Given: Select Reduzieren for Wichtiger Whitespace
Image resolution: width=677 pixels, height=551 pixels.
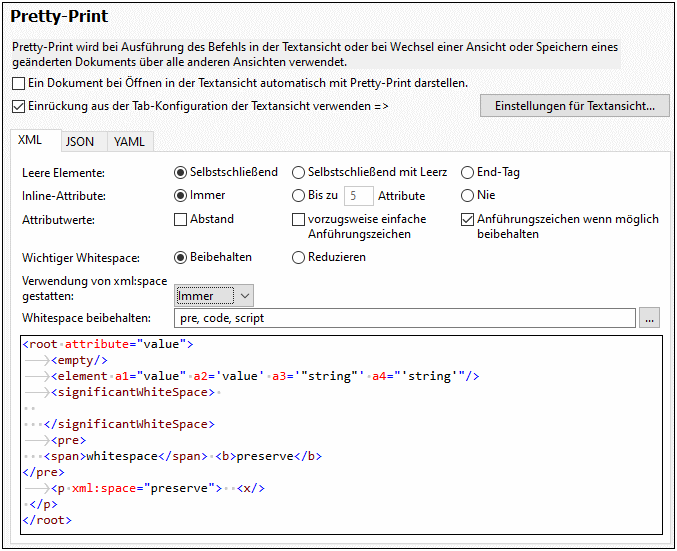Looking at the screenshot, I should click(299, 257).
